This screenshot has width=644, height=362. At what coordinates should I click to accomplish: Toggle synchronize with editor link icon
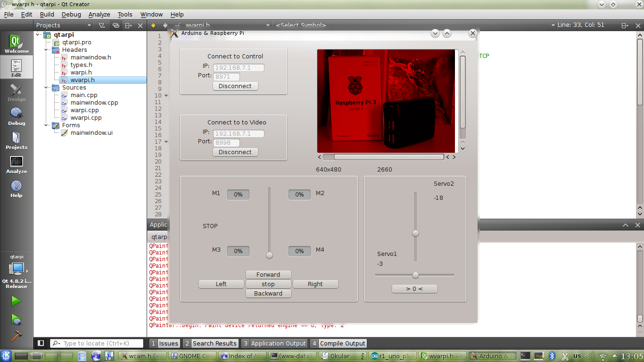tap(116, 25)
